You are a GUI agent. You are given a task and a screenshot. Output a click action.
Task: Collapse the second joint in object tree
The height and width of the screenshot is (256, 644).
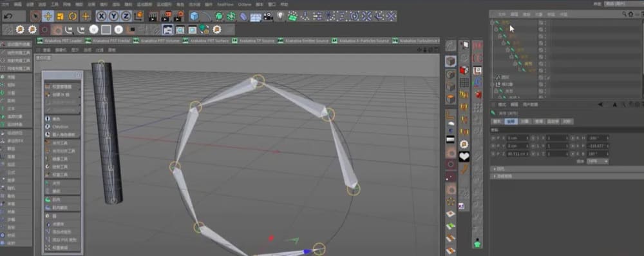coord(496,29)
